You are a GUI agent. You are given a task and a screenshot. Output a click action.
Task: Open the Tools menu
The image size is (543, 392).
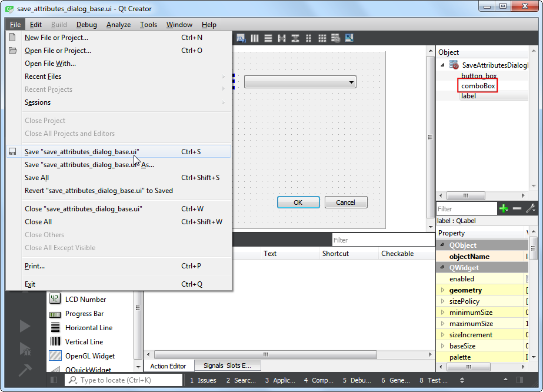point(148,25)
